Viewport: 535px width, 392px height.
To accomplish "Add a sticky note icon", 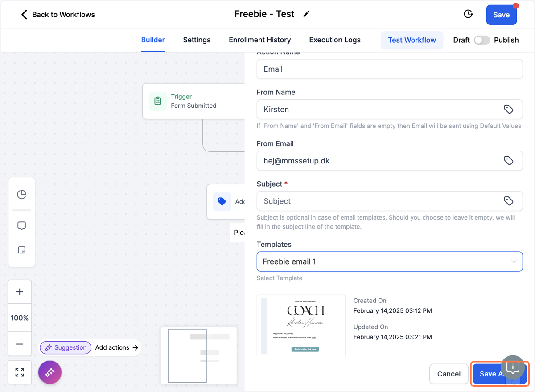I will (x=21, y=250).
